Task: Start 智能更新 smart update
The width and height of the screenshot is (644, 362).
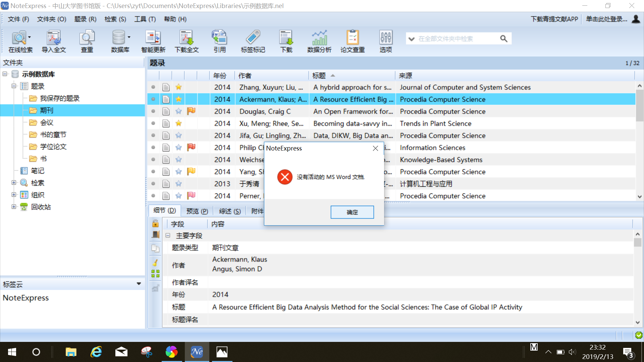Action: point(153,41)
